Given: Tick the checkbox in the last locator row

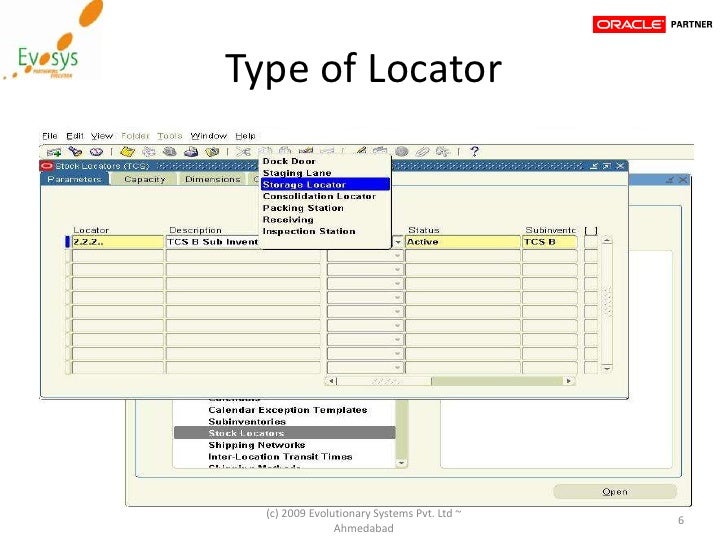Looking at the screenshot, I should (591, 367).
